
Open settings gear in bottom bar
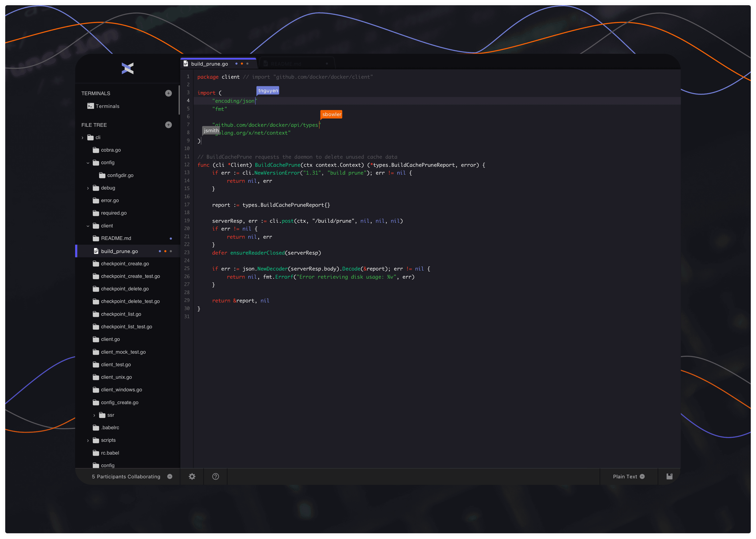[192, 477]
